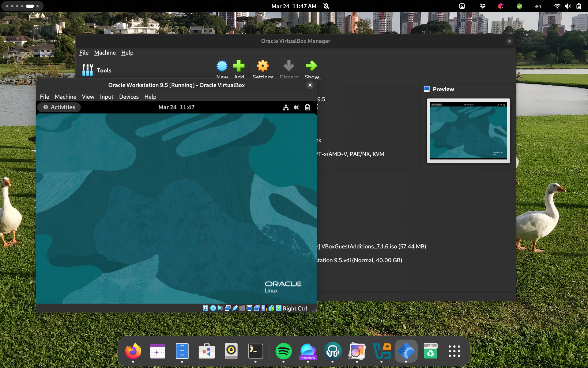Select the Tools entry in Manager

pos(104,70)
